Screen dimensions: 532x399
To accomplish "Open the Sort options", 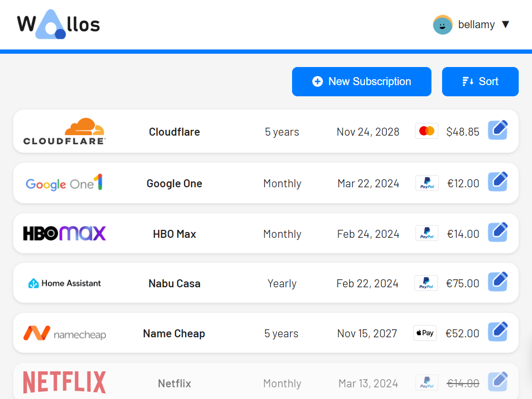I will (x=480, y=81).
